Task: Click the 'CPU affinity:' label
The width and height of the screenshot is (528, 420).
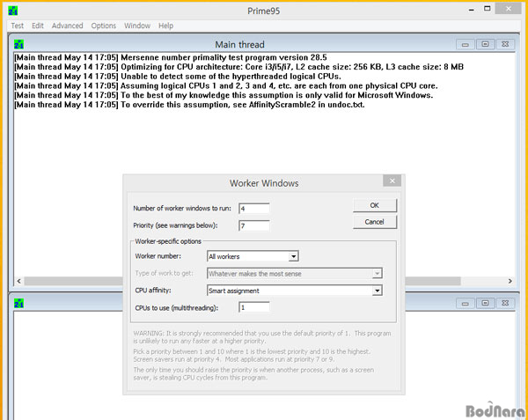Action: pyautogui.click(x=153, y=291)
